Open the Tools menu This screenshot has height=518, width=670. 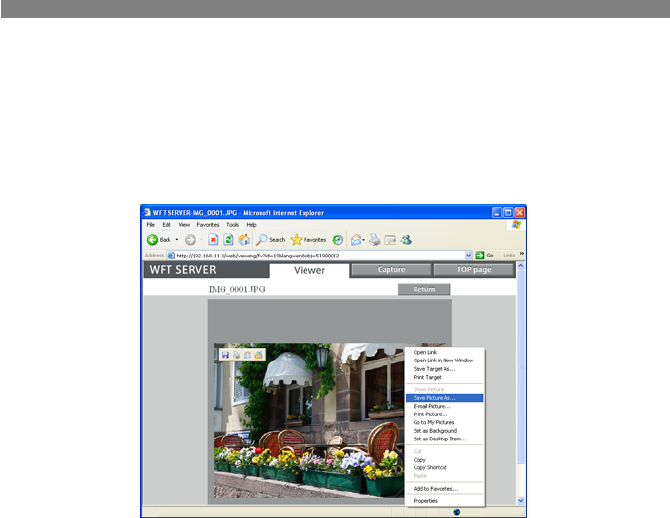[x=232, y=225]
